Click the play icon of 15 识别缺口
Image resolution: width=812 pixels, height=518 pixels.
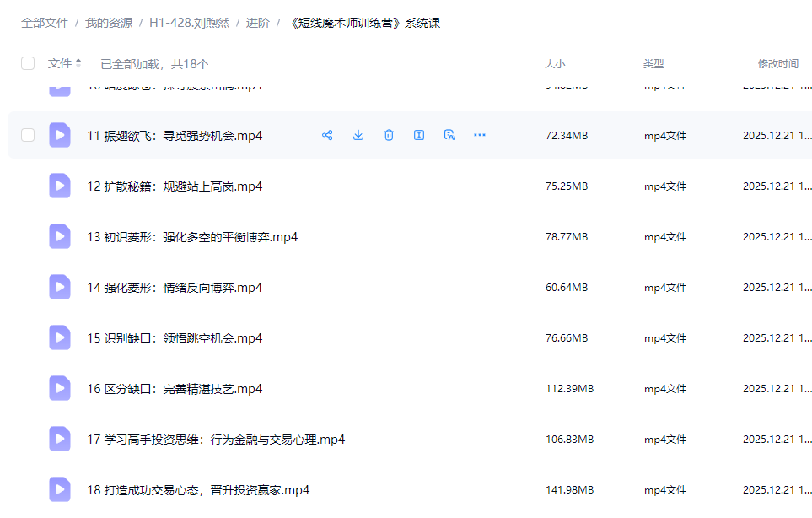(59, 337)
